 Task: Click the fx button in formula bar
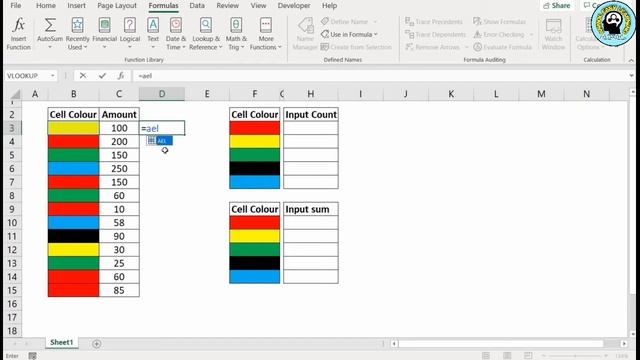[121, 76]
